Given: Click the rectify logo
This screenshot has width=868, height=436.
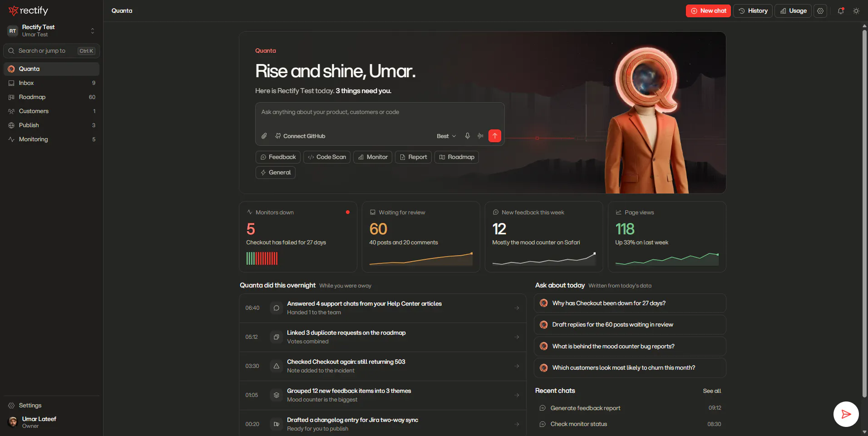Looking at the screenshot, I should click(x=28, y=10).
